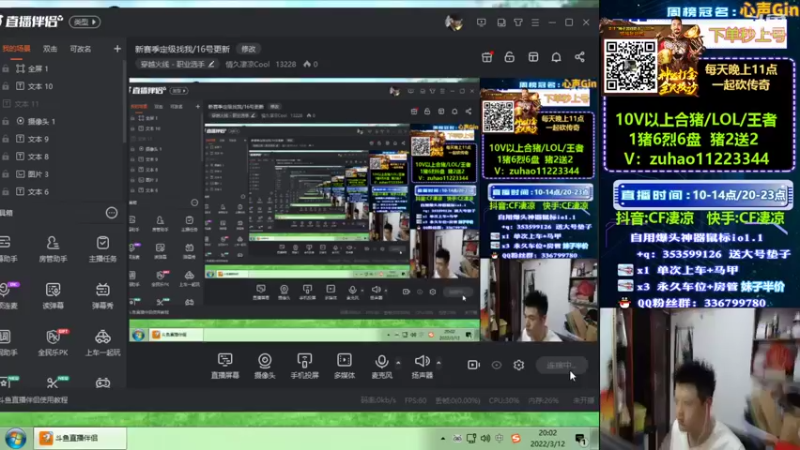Show hidden system tray icons arrow

click(442, 438)
